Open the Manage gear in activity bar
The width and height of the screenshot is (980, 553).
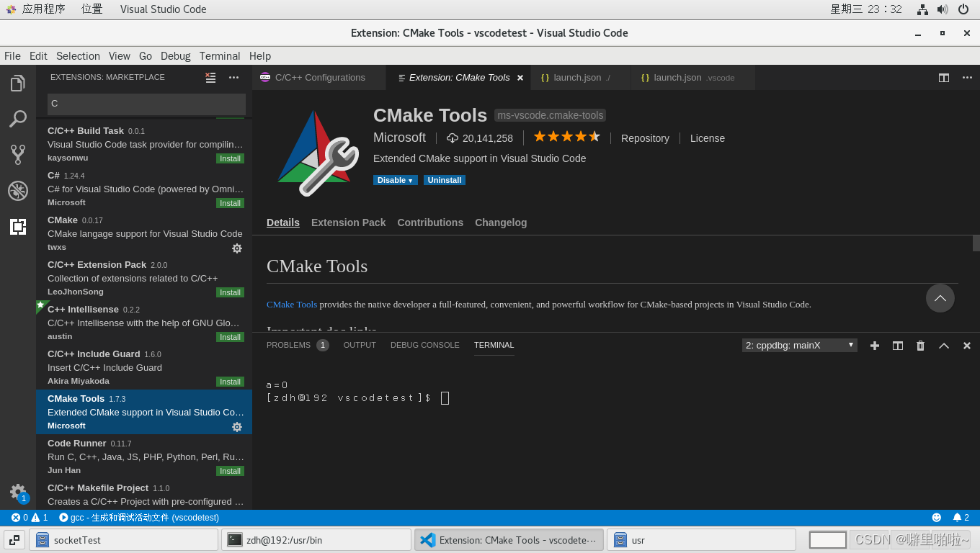pyautogui.click(x=18, y=492)
